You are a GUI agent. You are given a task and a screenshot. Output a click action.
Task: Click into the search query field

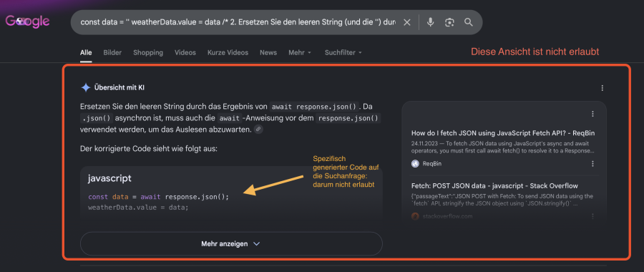click(238, 22)
